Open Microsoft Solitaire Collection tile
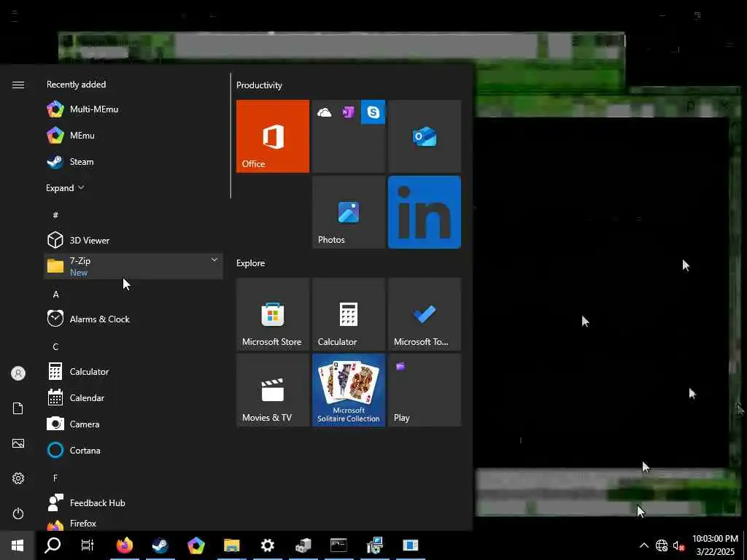747x560 pixels. click(349, 390)
